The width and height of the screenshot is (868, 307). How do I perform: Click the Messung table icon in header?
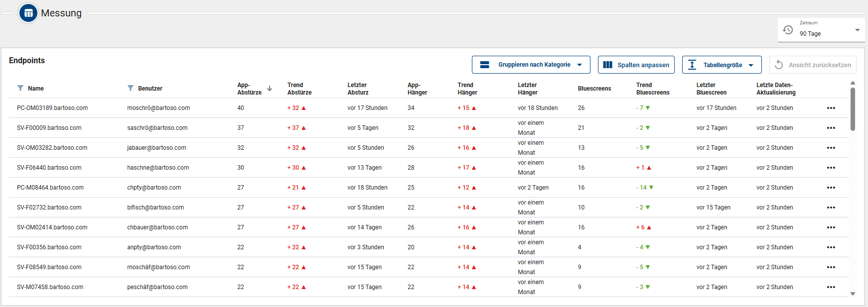28,13
